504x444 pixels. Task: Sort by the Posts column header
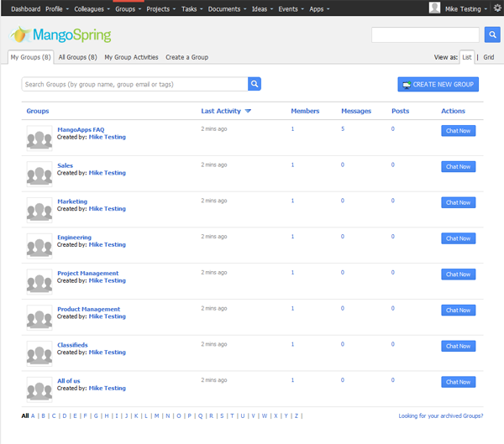click(x=400, y=111)
